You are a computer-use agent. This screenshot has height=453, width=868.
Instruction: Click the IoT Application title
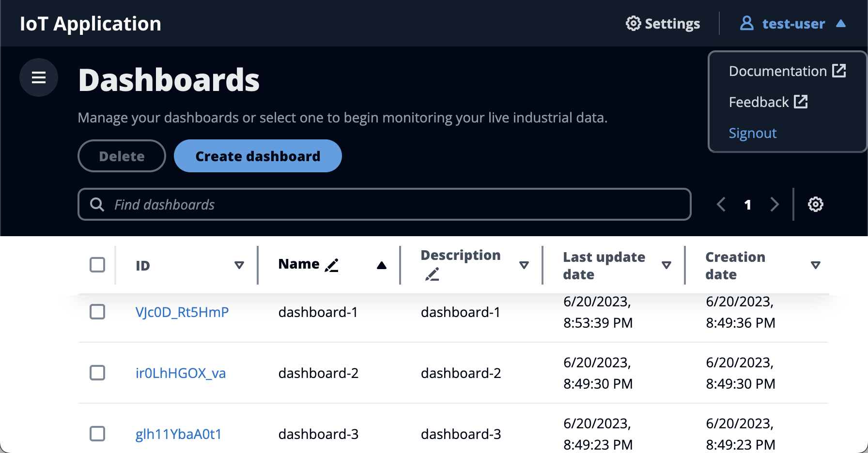pyautogui.click(x=91, y=24)
